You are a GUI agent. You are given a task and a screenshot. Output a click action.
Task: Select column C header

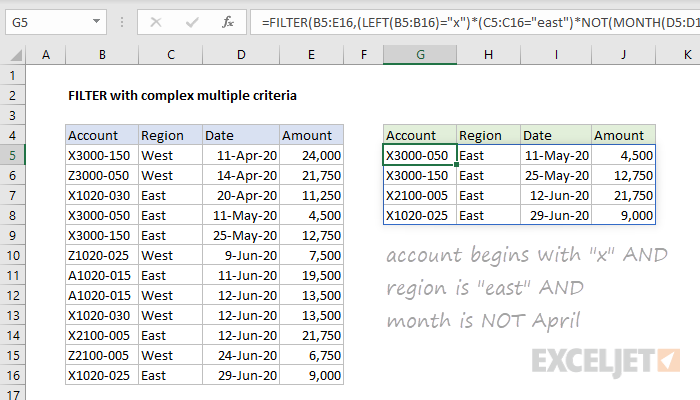[x=171, y=55]
